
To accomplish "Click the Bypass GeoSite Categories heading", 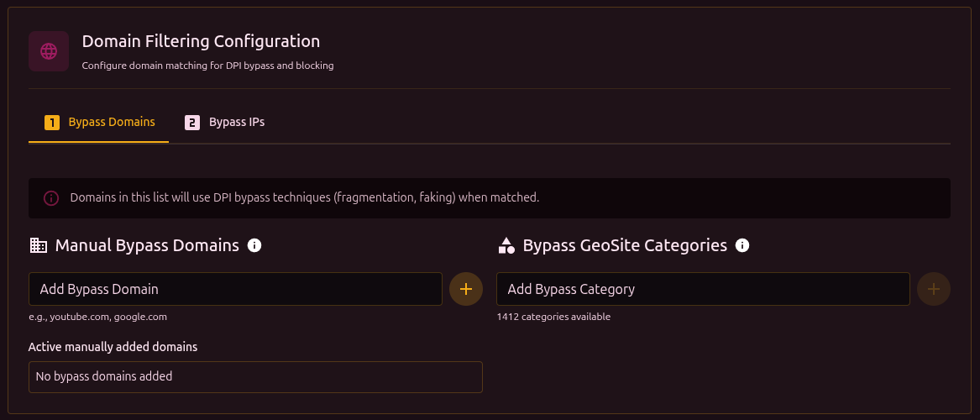I will pyautogui.click(x=625, y=245).
